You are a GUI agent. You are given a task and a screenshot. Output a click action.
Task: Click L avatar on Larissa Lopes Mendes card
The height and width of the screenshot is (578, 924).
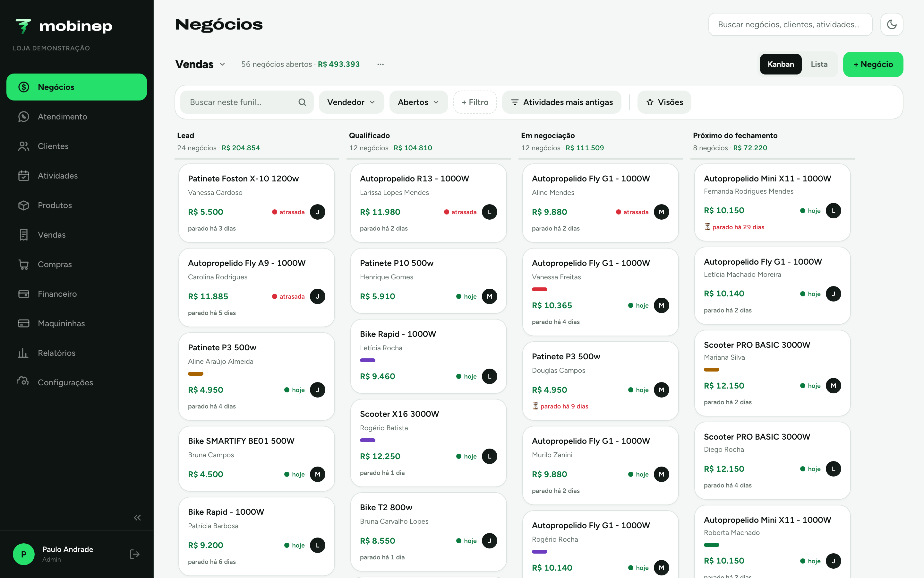click(490, 212)
